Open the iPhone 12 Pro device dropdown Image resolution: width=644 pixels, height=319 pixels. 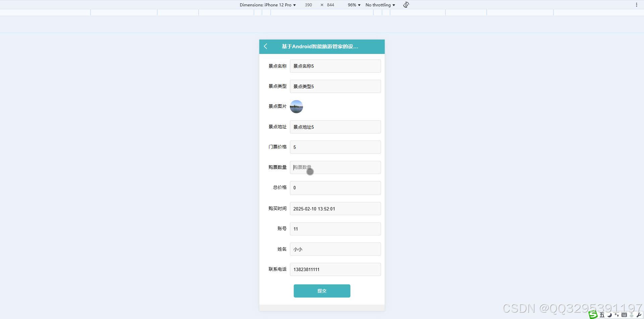(279, 5)
